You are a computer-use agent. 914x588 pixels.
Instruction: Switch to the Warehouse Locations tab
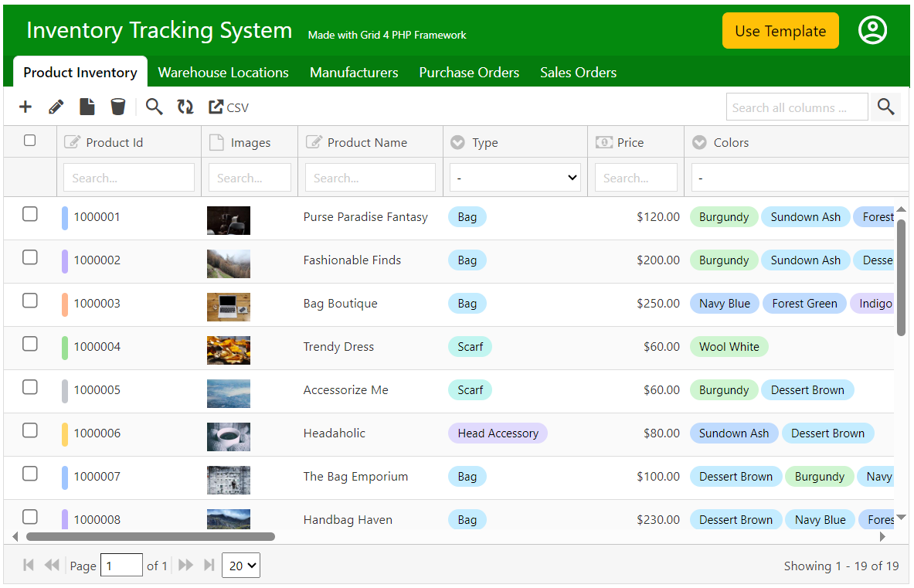pos(223,73)
